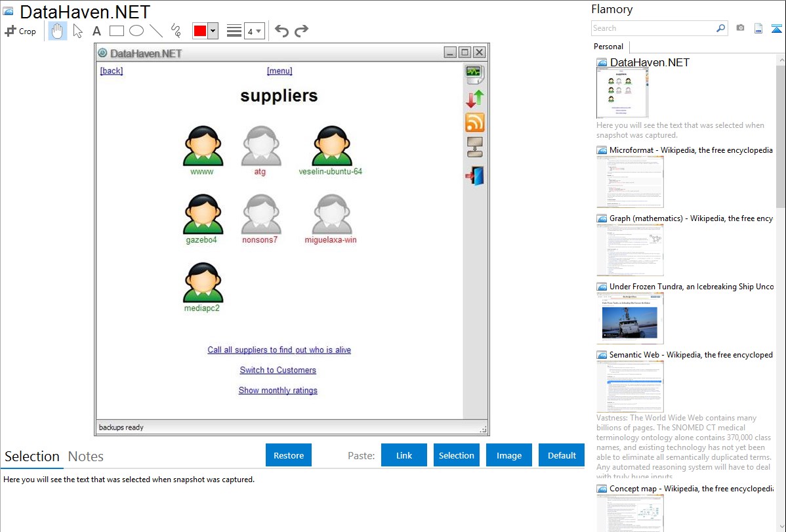The image size is (786, 532).
Task: Click the gazebo4 supplier avatar
Action: (203, 214)
